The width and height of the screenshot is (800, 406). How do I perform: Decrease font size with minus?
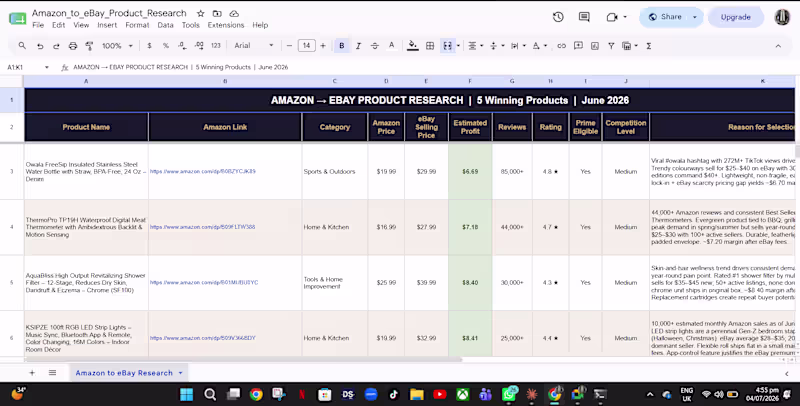pos(289,46)
